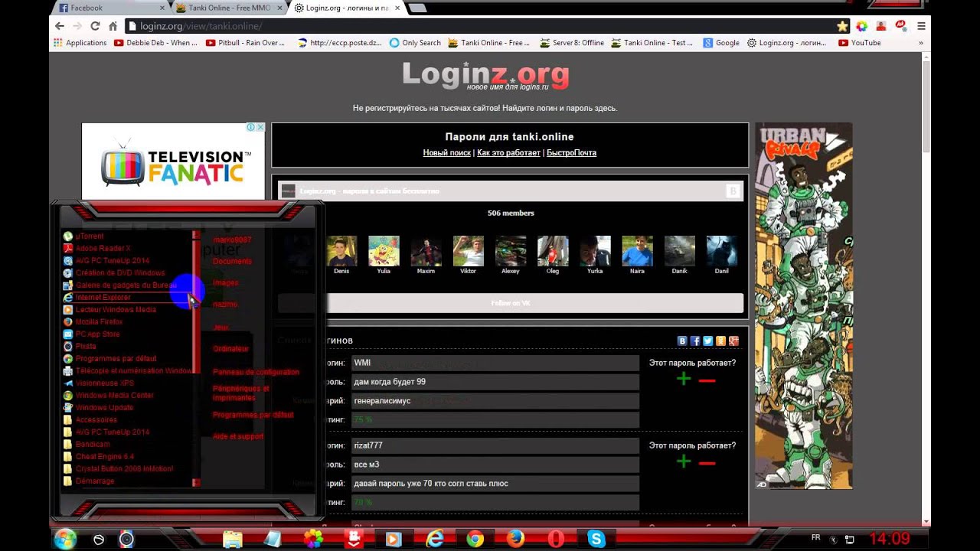
Task: Go back in Chrome
Action: pos(60,26)
